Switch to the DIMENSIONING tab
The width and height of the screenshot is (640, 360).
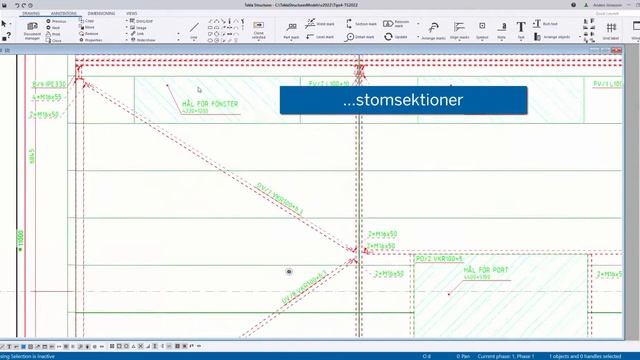(x=101, y=13)
